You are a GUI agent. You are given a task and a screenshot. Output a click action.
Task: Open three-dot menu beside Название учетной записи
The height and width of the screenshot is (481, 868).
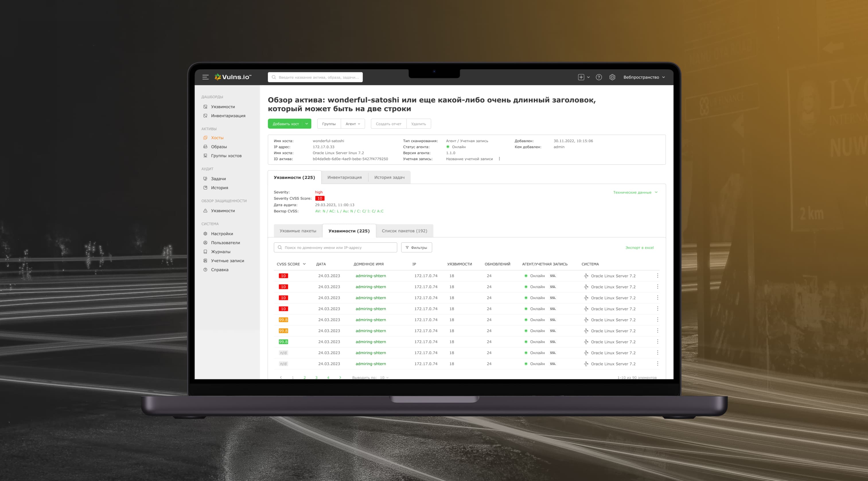pyautogui.click(x=499, y=159)
